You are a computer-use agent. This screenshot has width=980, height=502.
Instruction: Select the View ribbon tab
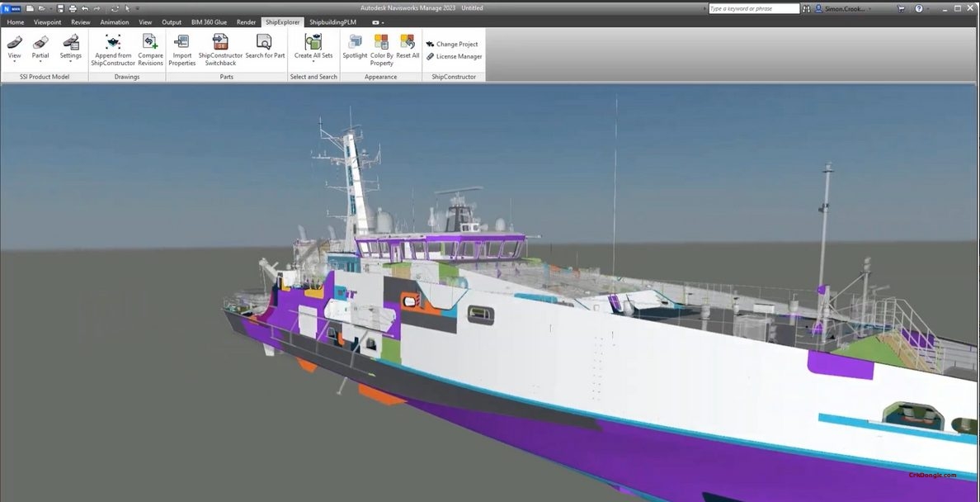(x=145, y=22)
